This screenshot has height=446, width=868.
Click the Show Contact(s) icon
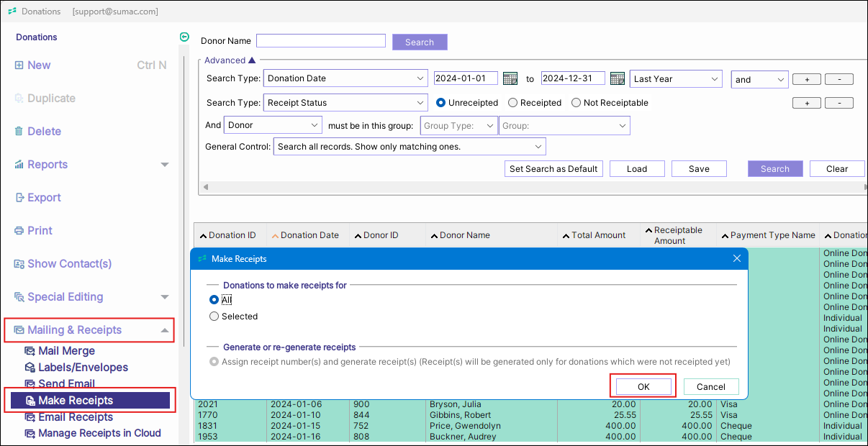coord(19,264)
